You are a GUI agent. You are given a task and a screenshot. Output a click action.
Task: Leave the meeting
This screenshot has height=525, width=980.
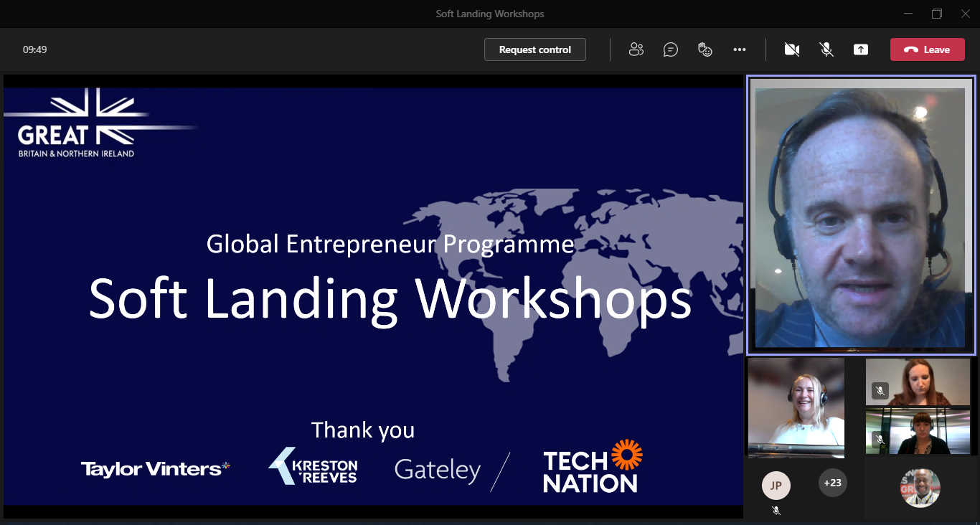click(928, 49)
